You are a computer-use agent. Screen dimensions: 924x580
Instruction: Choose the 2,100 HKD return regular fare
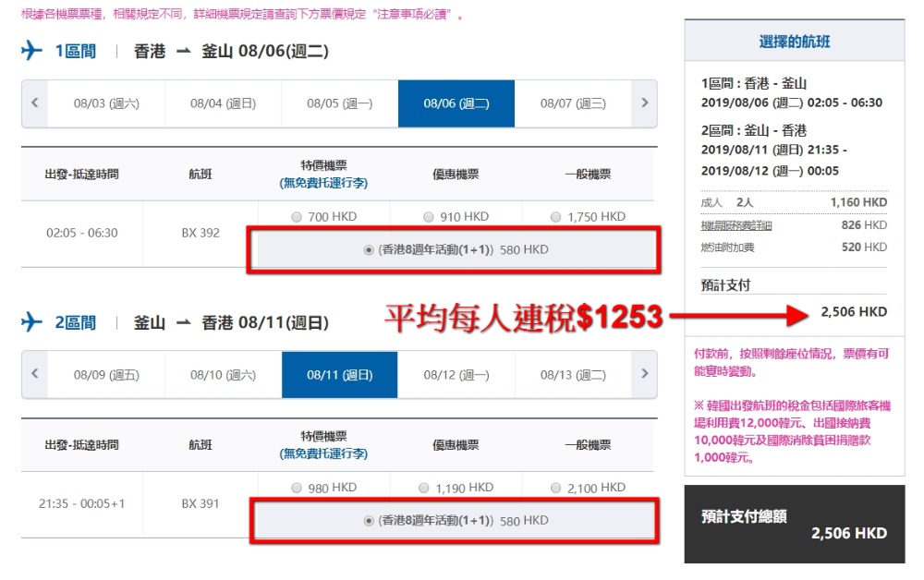pyautogui.click(x=555, y=488)
